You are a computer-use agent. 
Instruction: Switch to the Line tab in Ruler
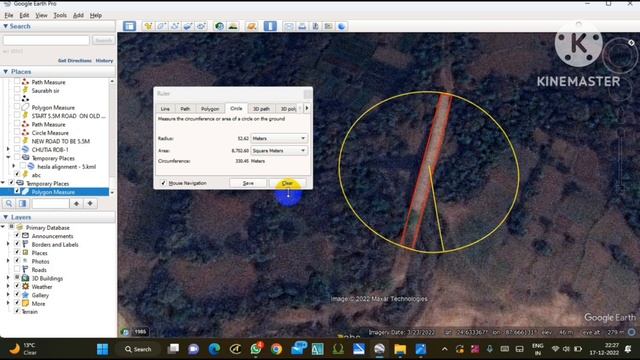(165, 109)
